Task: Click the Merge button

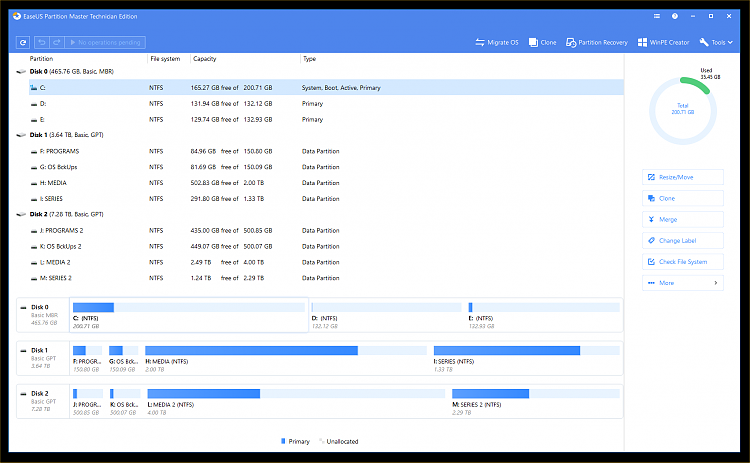Action: (x=683, y=220)
